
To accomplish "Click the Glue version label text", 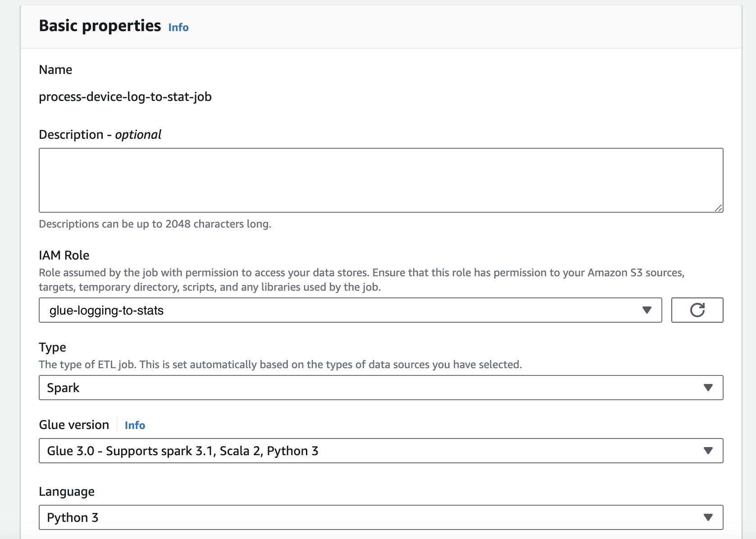I will tap(74, 425).
